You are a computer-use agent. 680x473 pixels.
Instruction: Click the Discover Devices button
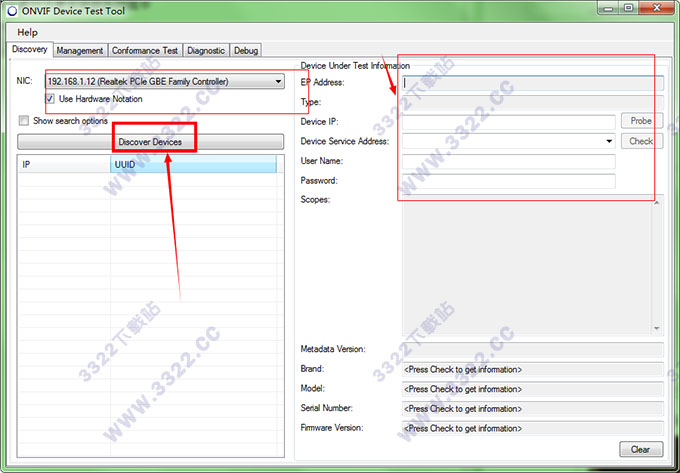pyautogui.click(x=150, y=142)
